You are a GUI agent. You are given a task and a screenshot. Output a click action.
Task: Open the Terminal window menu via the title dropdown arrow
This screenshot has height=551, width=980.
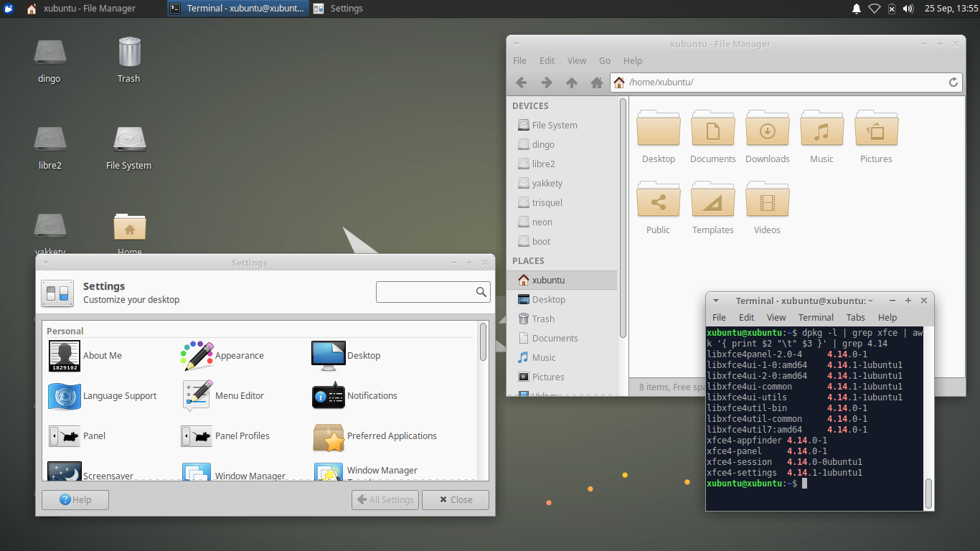point(715,300)
